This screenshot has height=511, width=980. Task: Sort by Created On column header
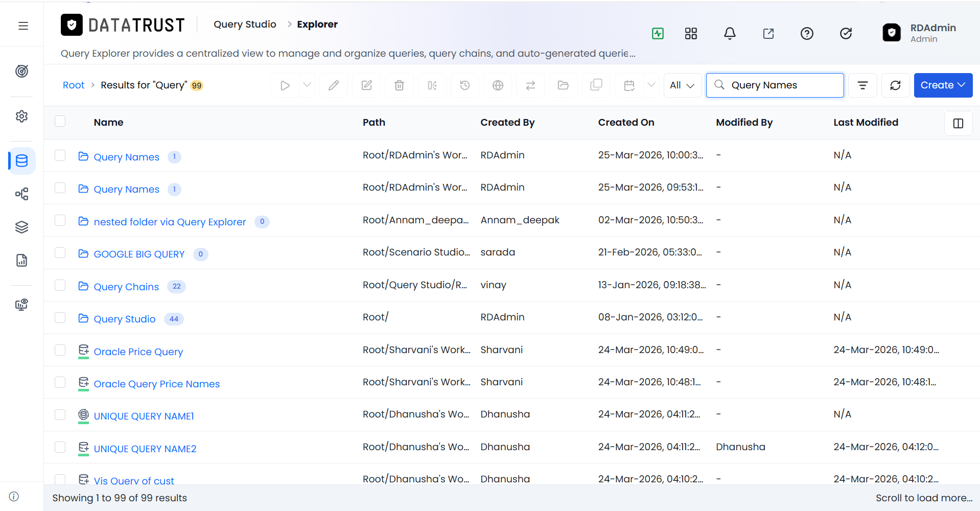626,122
